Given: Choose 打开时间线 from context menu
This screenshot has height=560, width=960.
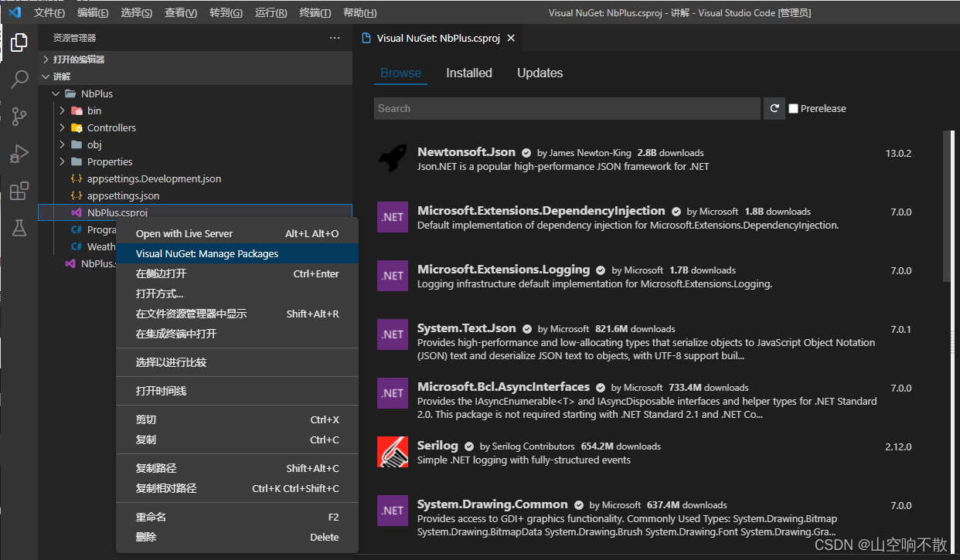Looking at the screenshot, I should 237,391.
